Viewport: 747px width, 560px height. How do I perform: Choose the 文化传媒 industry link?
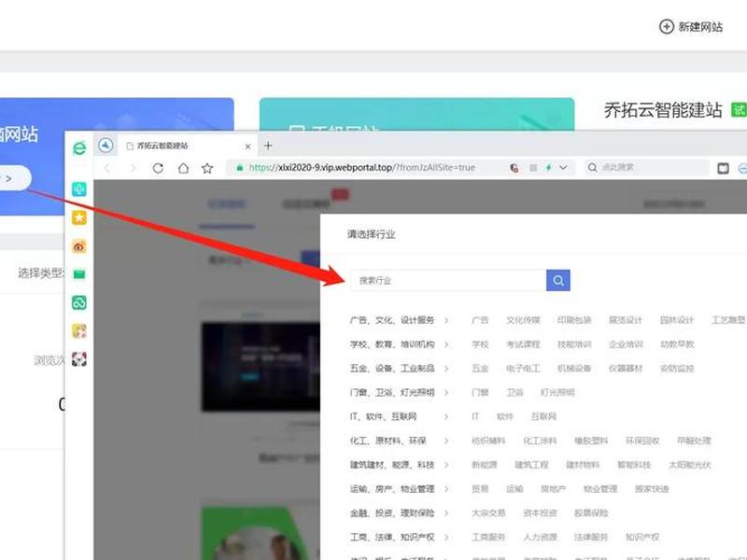[x=523, y=320]
